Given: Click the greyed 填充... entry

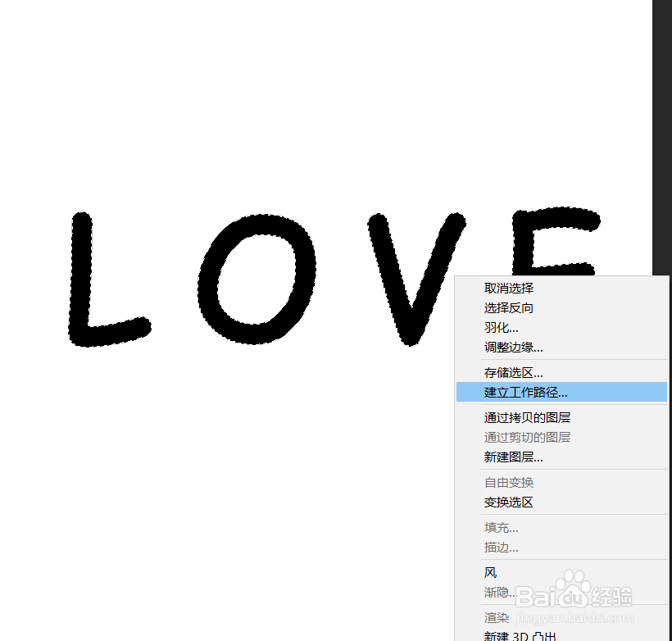Looking at the screenshot, I should pos(561,527).
